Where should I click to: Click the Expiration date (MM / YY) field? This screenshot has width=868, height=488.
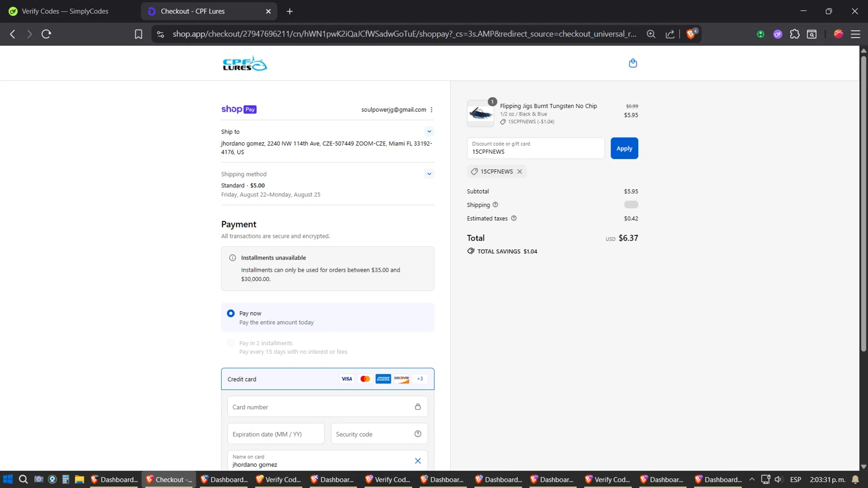coord(276,434)
